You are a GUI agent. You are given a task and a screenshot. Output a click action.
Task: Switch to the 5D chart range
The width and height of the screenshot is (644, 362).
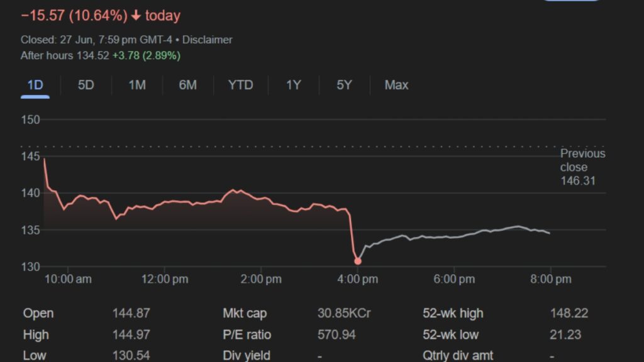86,85
